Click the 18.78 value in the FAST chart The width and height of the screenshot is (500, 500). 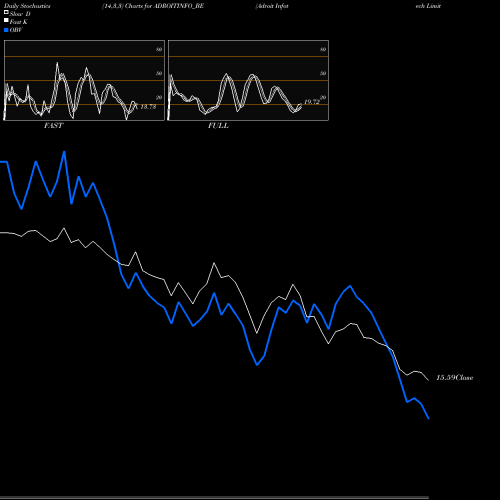tap(148, 107)
